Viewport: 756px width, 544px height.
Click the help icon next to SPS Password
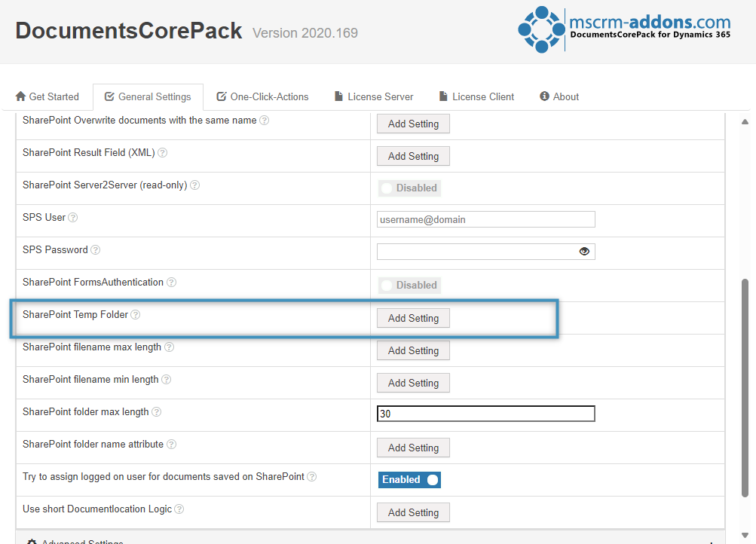pyautogui.click(x=96, y=249)
